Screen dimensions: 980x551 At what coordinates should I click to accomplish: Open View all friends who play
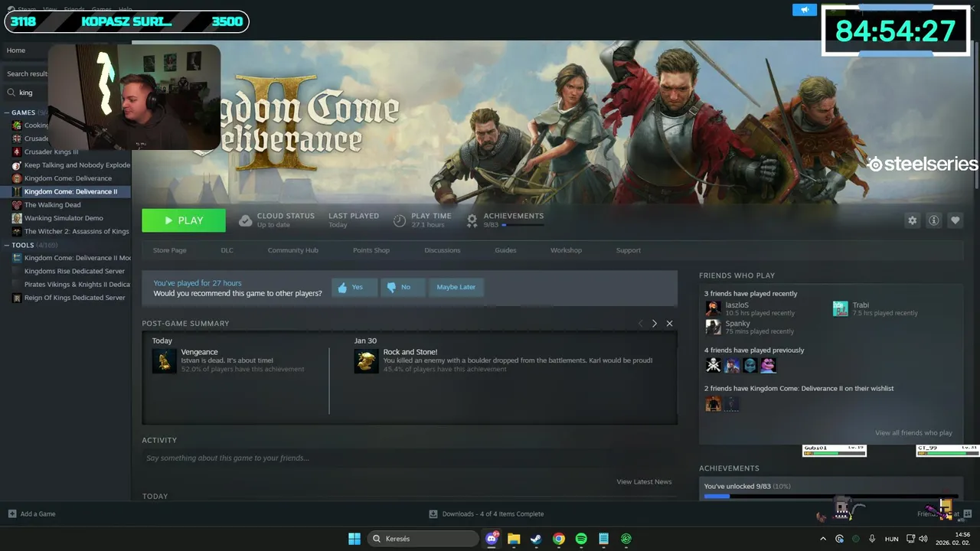[913, 433]
